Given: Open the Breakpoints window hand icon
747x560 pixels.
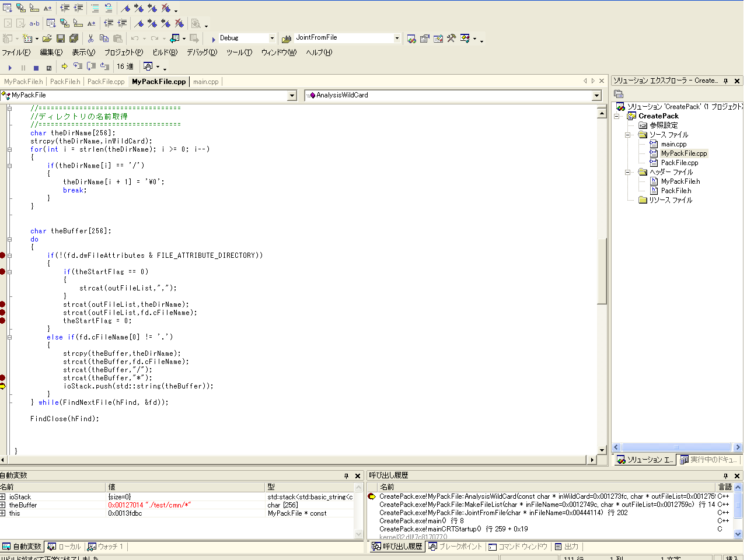Looking at the screenshot, I should (148, 66).
